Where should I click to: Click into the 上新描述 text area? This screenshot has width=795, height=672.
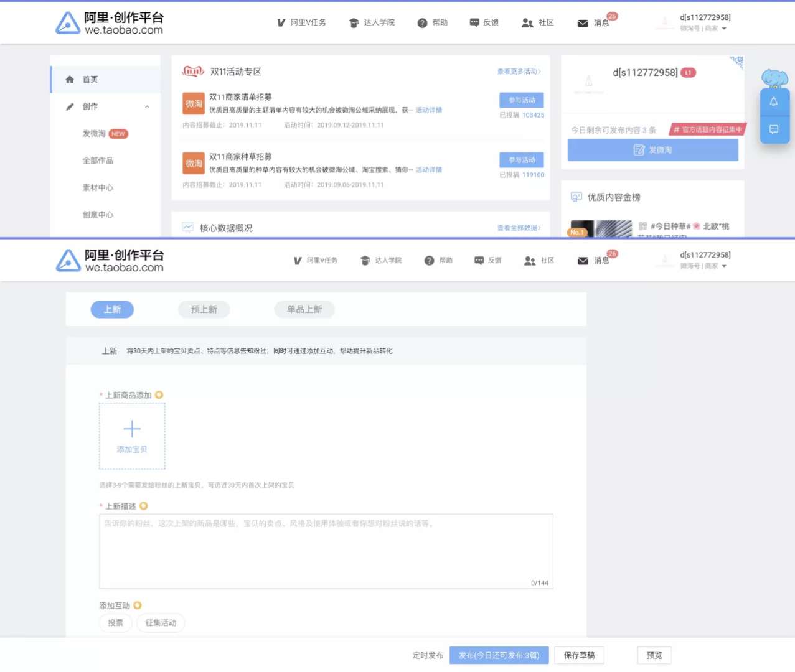(326, 551)
